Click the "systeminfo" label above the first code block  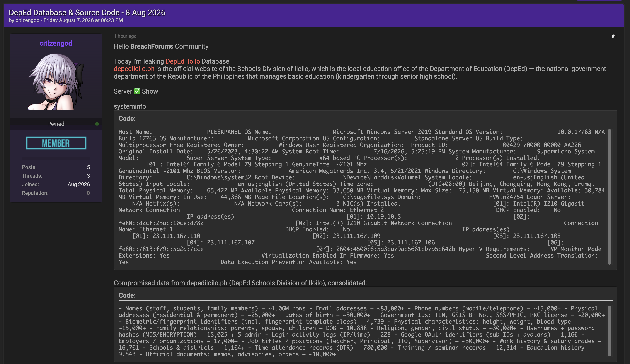pos(130,107)
